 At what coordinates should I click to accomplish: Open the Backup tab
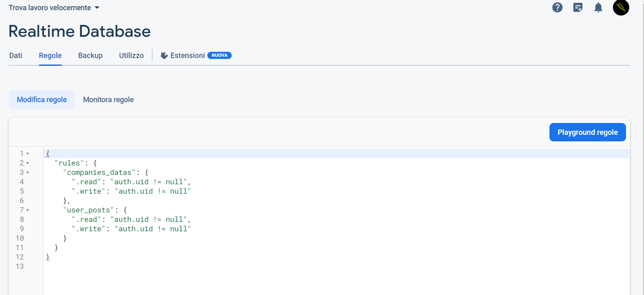tap(90, 56)
